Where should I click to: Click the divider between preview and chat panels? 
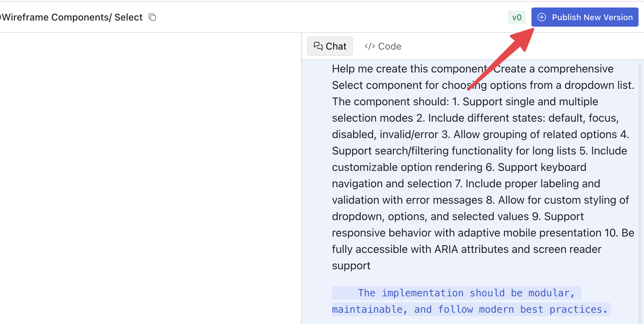tap(301, 178)
